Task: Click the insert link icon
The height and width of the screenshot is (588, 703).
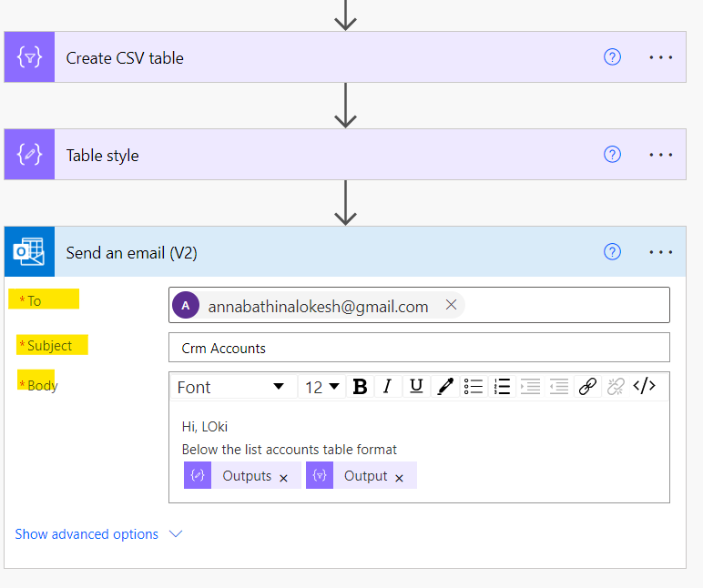Action: pyautogui.click(x=587, y=386)
